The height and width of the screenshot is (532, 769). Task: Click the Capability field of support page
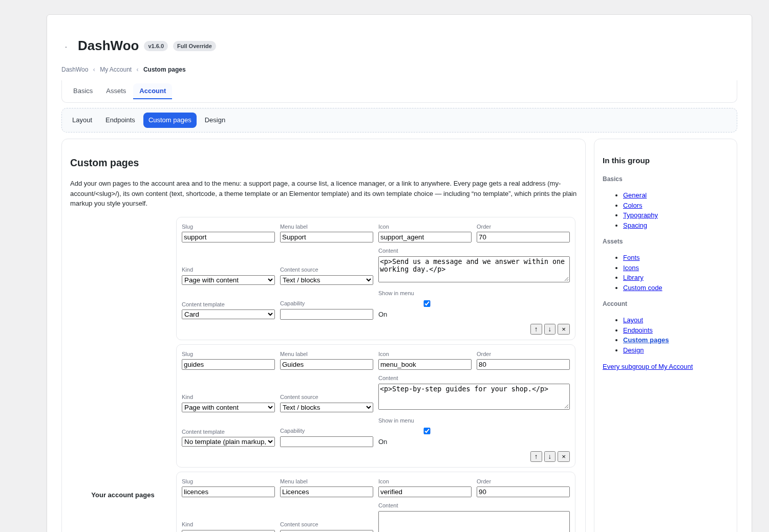(327, 315)
